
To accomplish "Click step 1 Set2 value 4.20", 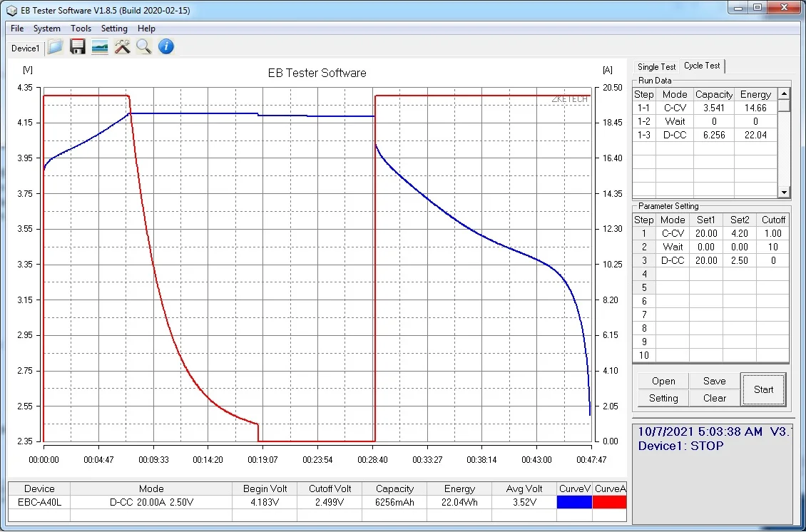I will 739,233.
